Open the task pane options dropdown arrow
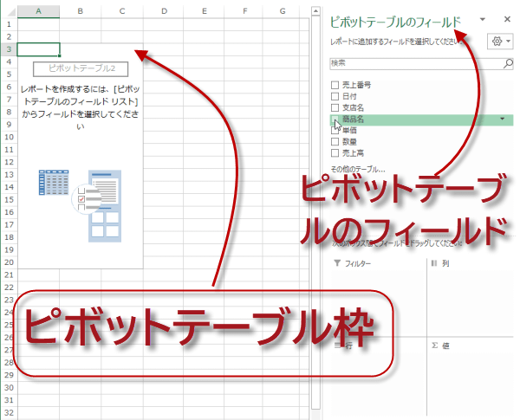The width and height of the screenshot is (520, 420). click(x=481, y=20)
